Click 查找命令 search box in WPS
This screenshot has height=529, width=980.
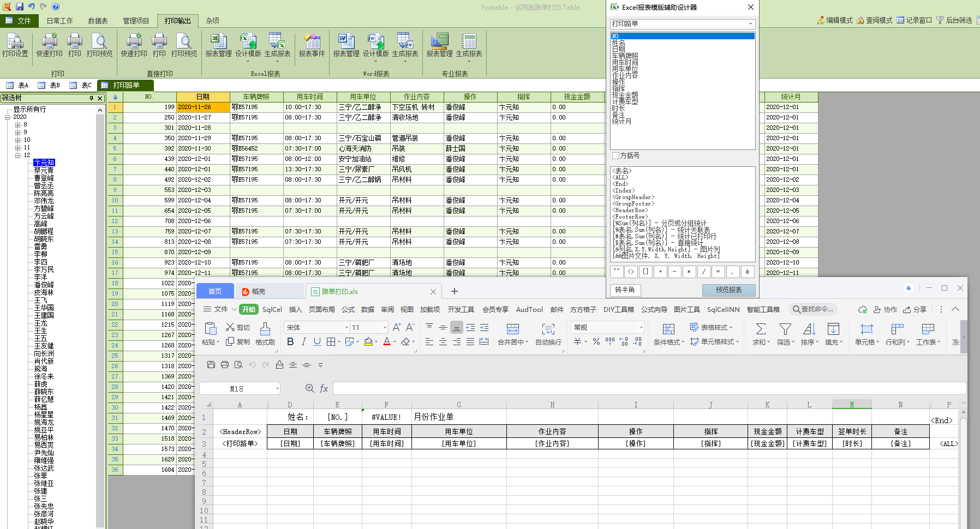click(813, 309)
